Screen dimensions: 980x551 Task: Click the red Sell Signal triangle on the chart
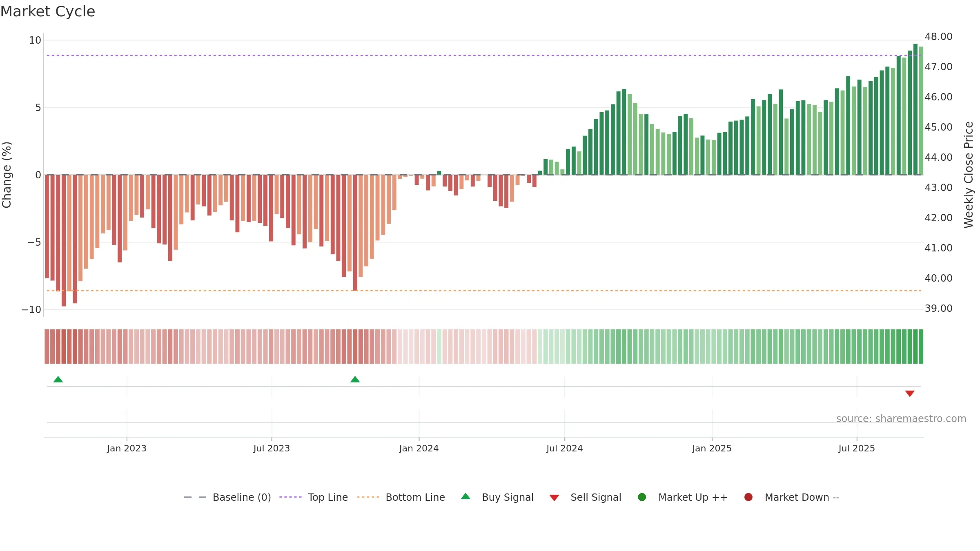[910, 393]
